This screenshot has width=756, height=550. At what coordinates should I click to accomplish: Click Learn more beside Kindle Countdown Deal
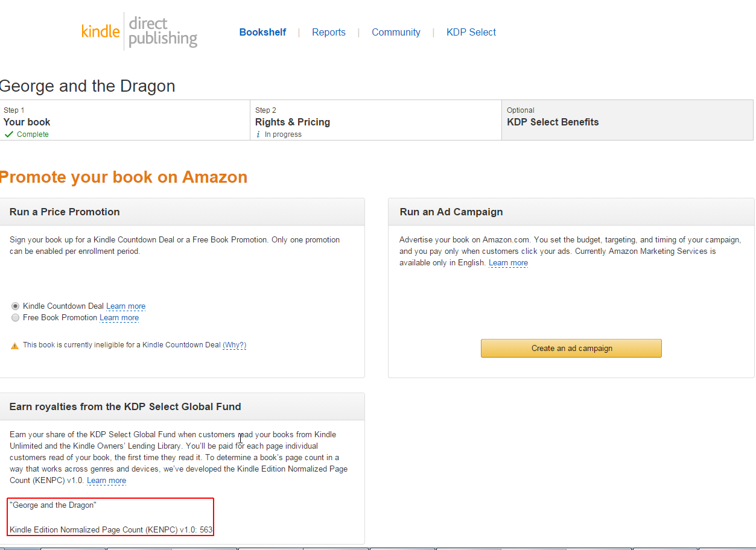[125, 306]
